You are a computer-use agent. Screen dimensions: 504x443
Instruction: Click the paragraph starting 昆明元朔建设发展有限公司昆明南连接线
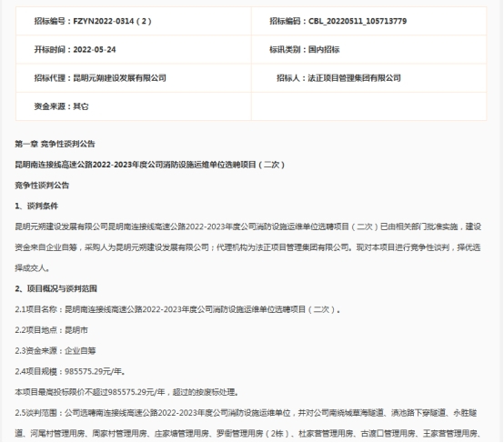(x=247, y=247)
